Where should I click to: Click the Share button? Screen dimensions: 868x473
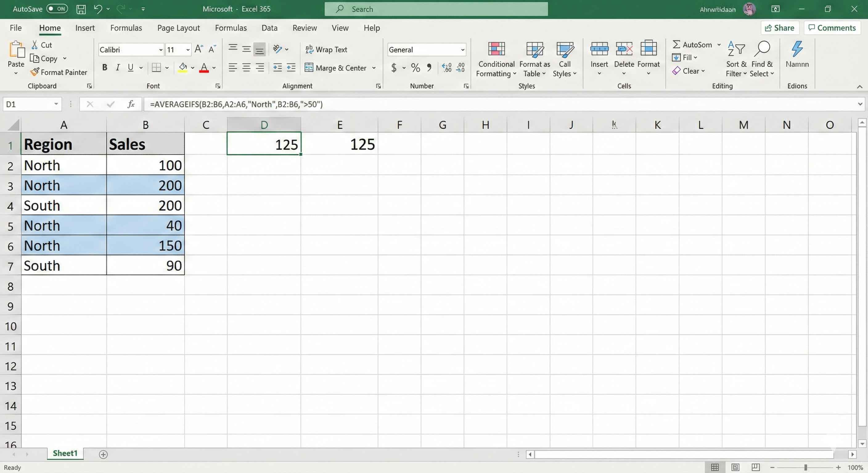pyautogui.click(x=780, y=28)
